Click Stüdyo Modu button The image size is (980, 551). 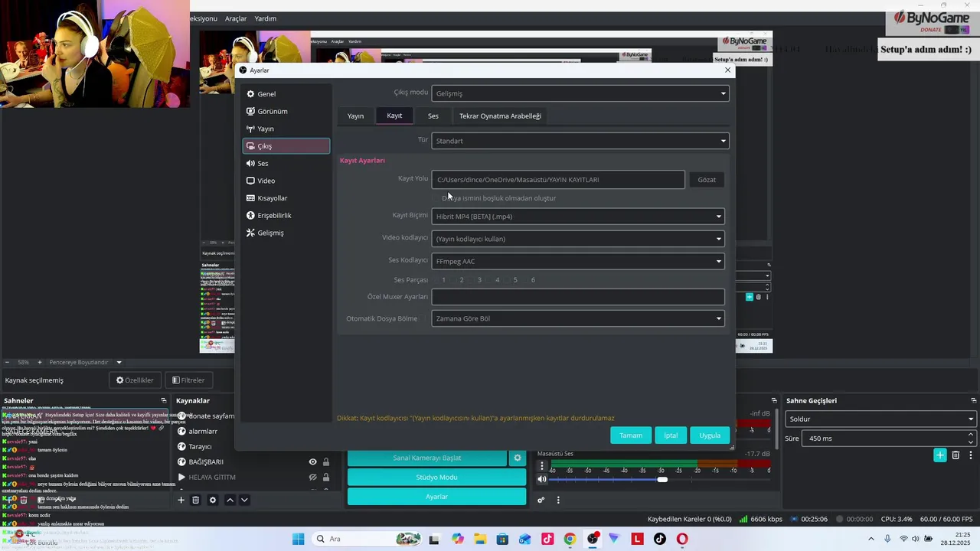(x=436, y=477)
